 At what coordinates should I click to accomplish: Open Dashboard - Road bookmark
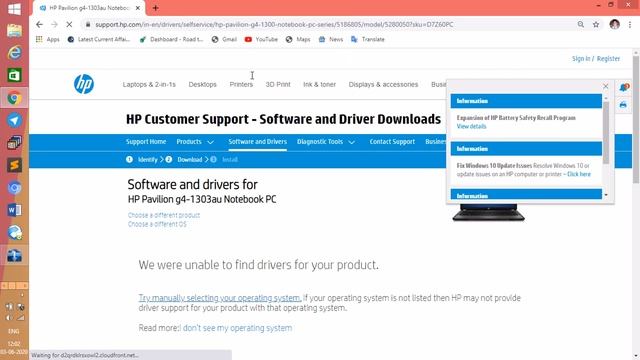pyautogui.click(x=171, y=39)
